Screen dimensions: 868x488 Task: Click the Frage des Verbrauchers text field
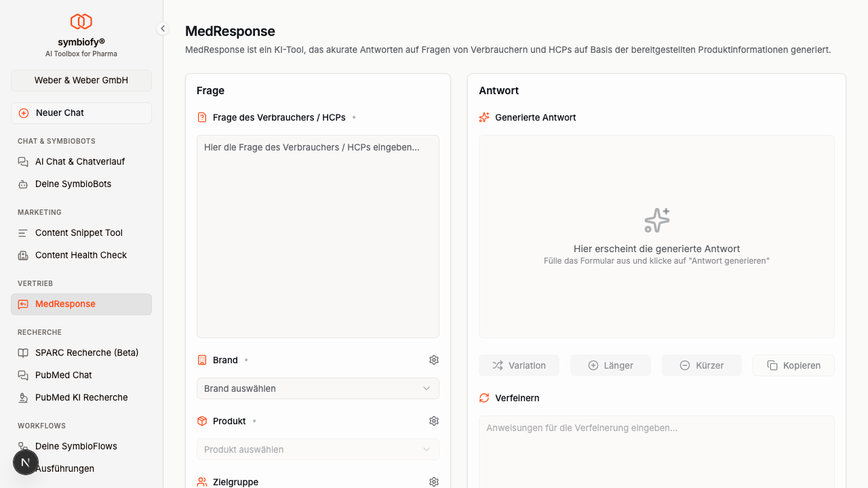317,236
